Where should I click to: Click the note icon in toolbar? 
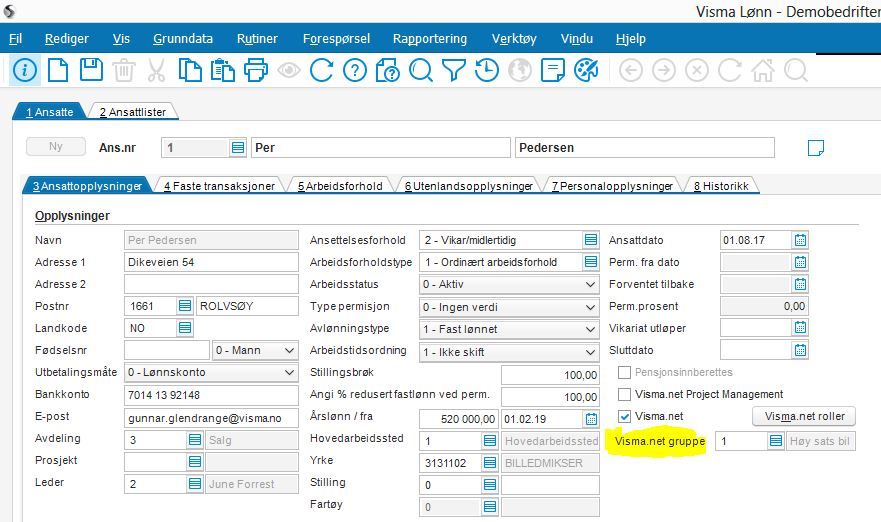tap(552, 71)
